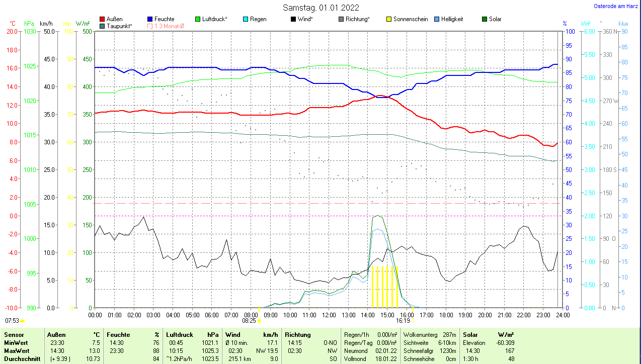
Task: Select the Solar column header in table
Action: point(470,334)
